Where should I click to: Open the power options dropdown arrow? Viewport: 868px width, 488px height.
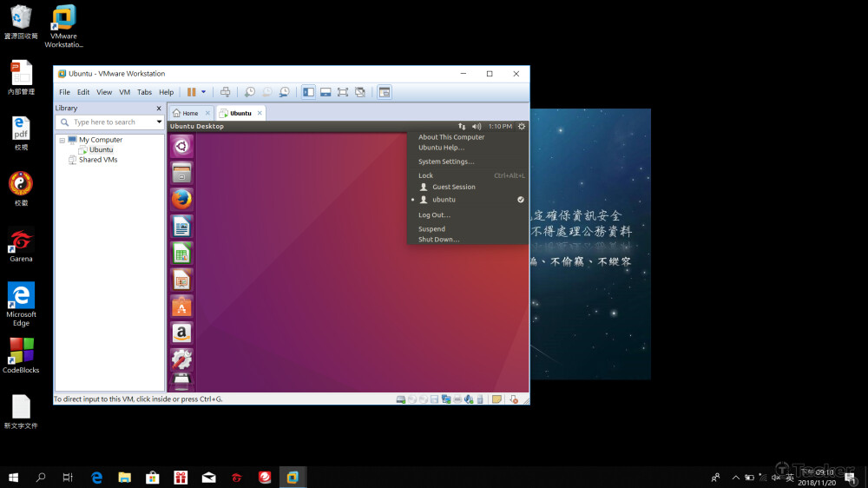[204, 92]
